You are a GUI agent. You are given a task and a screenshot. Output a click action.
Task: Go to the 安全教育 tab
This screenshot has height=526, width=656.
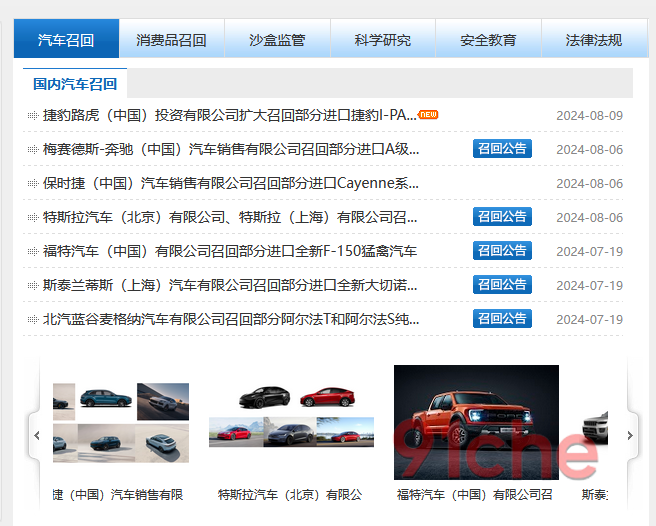point(488,40)
